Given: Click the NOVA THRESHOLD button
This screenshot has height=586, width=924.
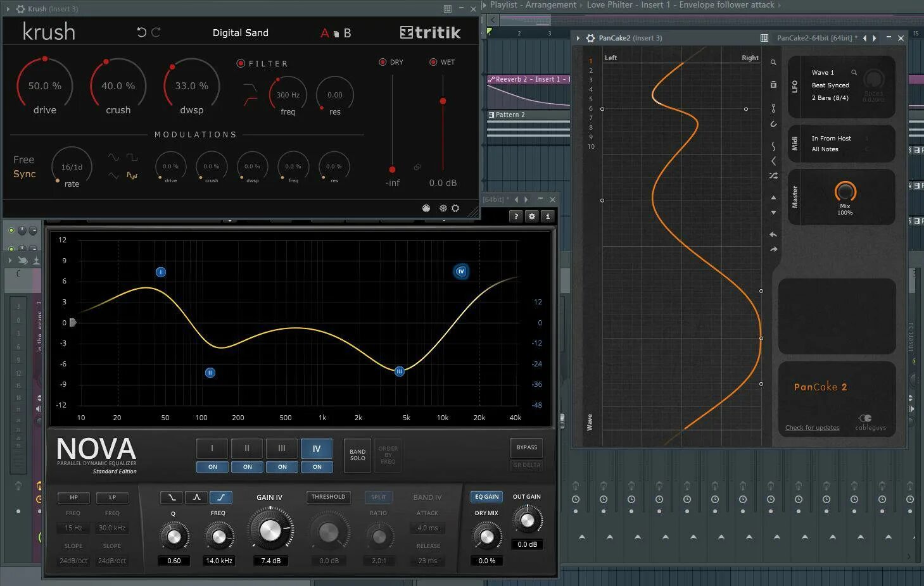Looking at the screenshot, I should pyautogui.click(x=328, y=497).
